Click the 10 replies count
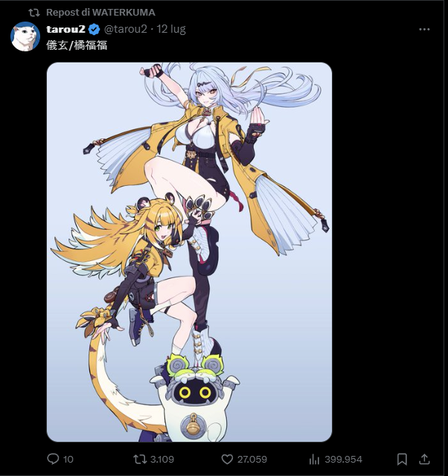The width and height of the screenshot is (448, 476). [68, 460]
